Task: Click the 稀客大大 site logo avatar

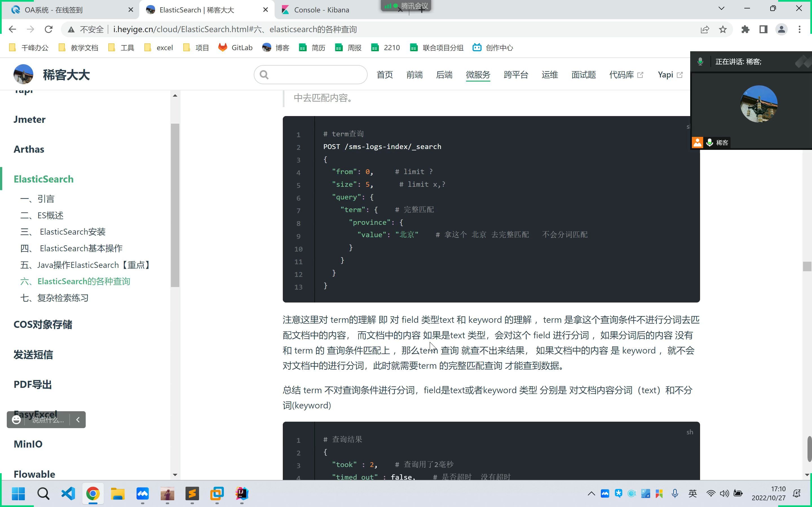Action: point(23,74)
